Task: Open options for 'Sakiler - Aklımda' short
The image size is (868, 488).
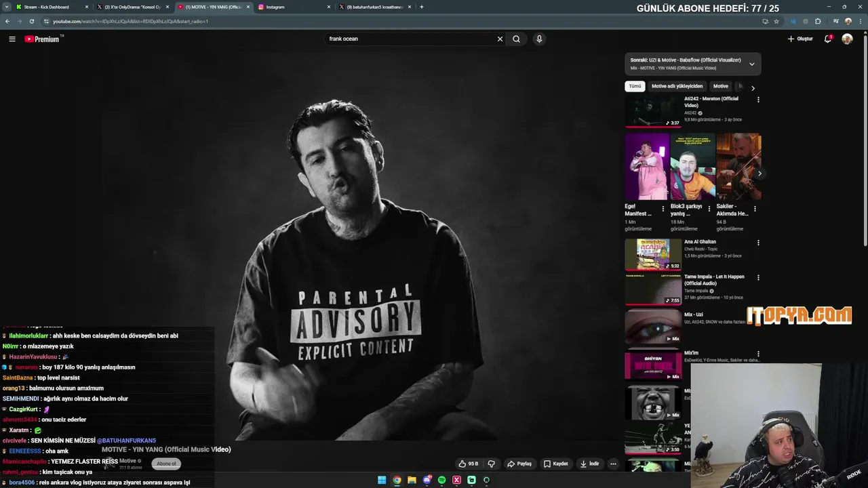Action: point(755,209)
